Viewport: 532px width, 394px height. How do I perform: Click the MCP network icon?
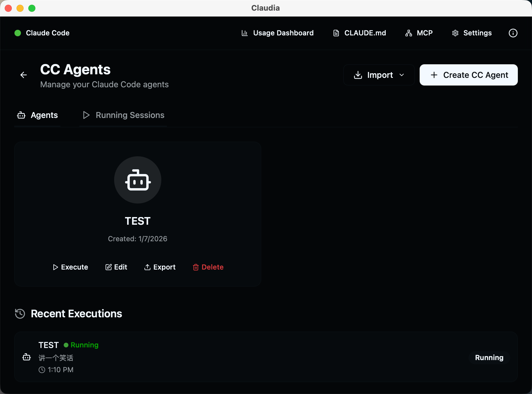click(408, 33)
